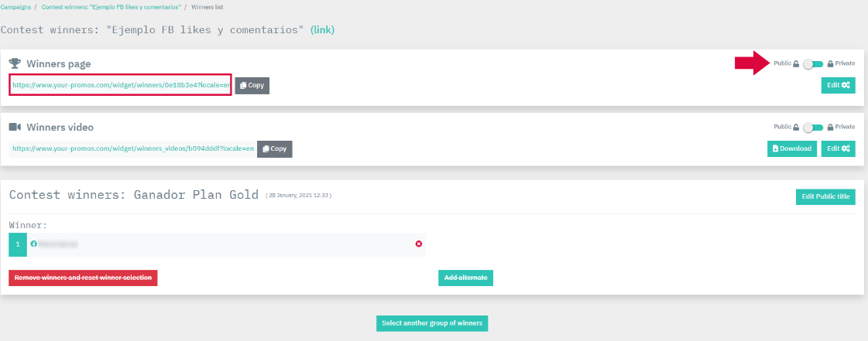This screenshot has height=341, width=868.
Task: Click the Winners page URL field
Action: pyautogui.click(x=120, y=85)
